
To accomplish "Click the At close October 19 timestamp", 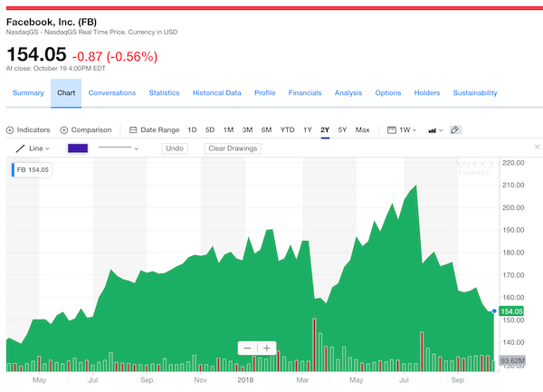I will pos(56,69).
